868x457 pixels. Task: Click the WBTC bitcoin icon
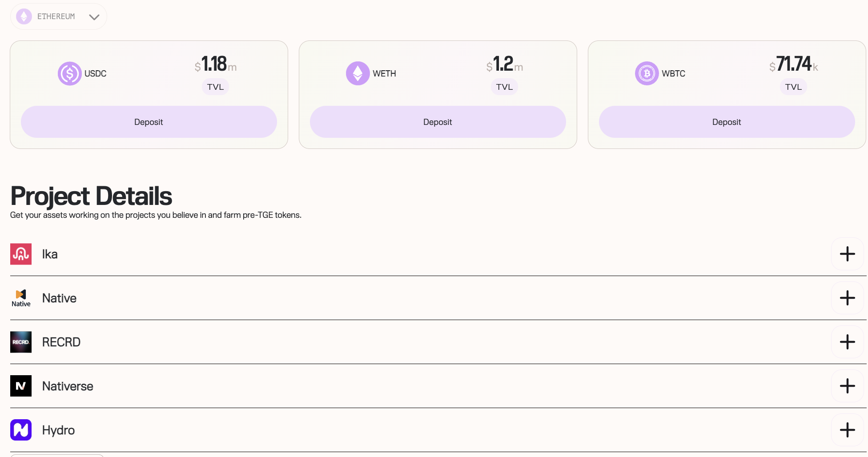click(x=647, y=73)
